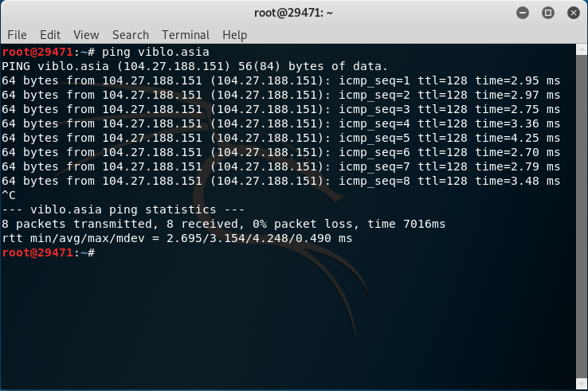Viewport: 588px width, 391px height.
Task: Click the line with icmp_seq=6
Action: [x=281, y=152]
